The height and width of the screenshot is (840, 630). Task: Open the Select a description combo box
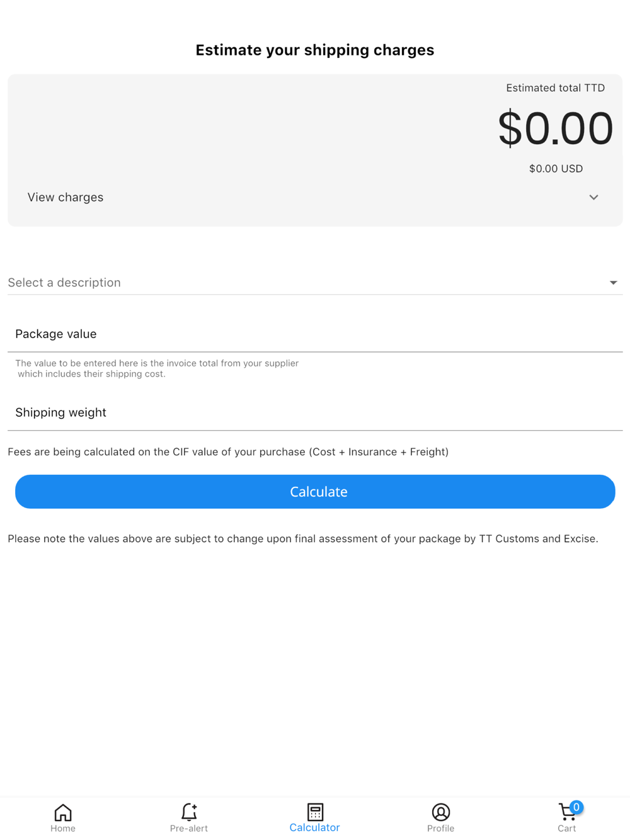[315, 283]
